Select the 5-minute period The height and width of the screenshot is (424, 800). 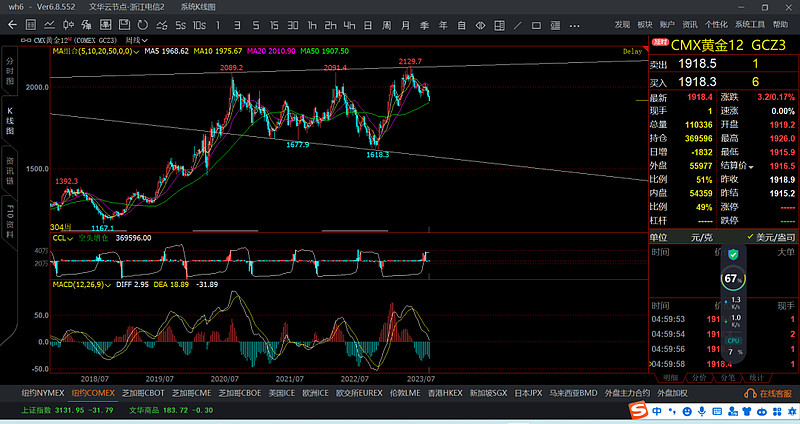(256, 25)
